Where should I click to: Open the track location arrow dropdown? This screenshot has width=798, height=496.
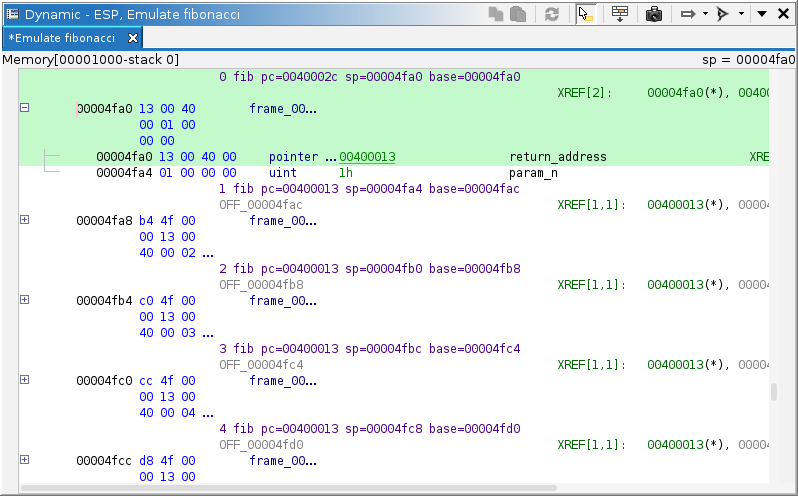(704, 14)
